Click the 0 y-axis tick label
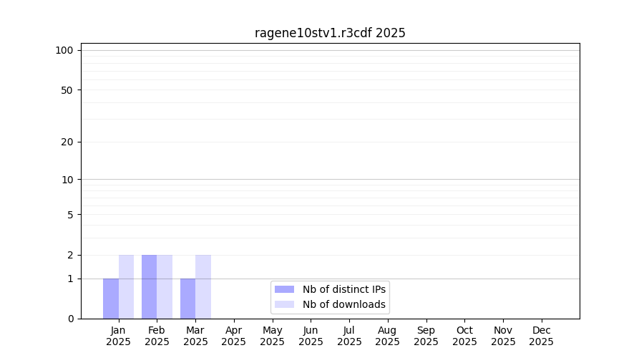644x358 pixels. coord(70,319)
